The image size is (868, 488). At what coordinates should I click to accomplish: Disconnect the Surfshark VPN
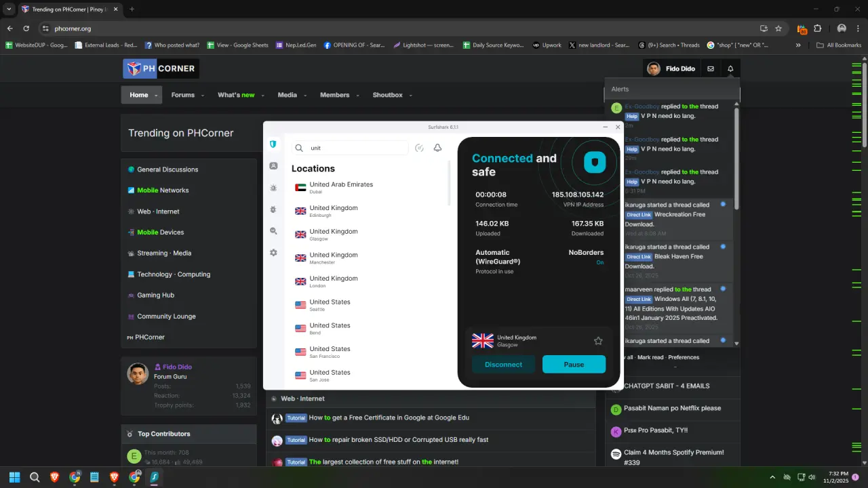point(503,365)
